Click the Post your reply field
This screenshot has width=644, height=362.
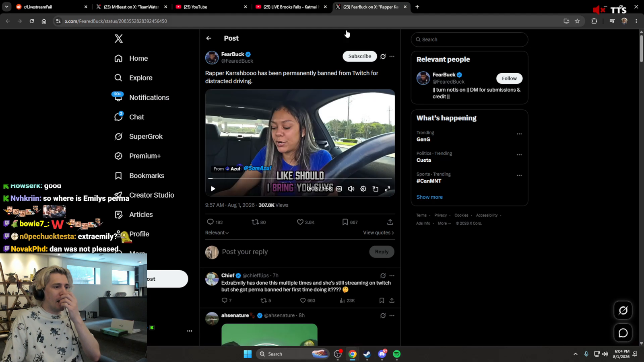[293, 252]
